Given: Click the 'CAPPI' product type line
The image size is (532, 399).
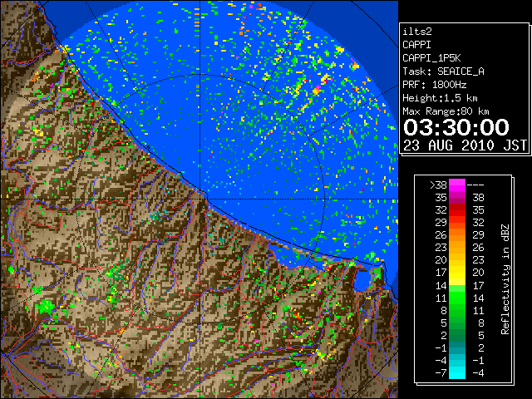Looking at the screenshot, I should point(416,45).
